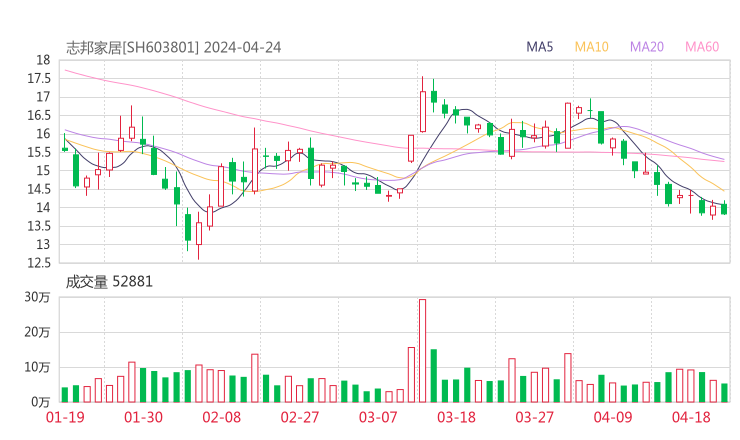The image size is (740, 440).
Task: Click the 04-09 date axis label
Action: [613, 417]
